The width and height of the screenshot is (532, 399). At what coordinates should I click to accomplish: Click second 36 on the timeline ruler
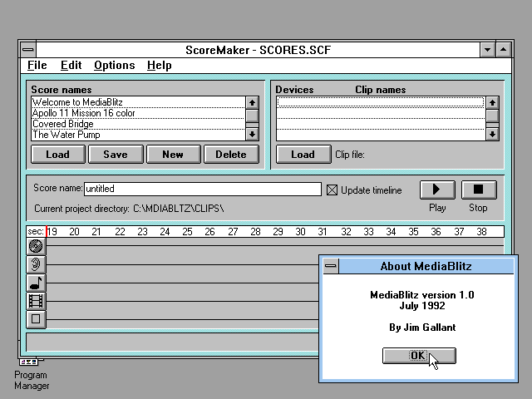[x=436, y=232]
